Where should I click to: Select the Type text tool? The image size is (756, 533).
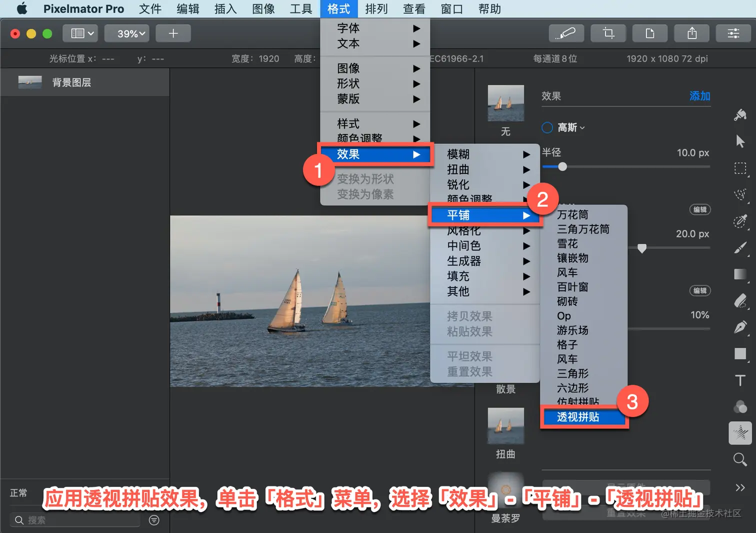click(740, 380)
